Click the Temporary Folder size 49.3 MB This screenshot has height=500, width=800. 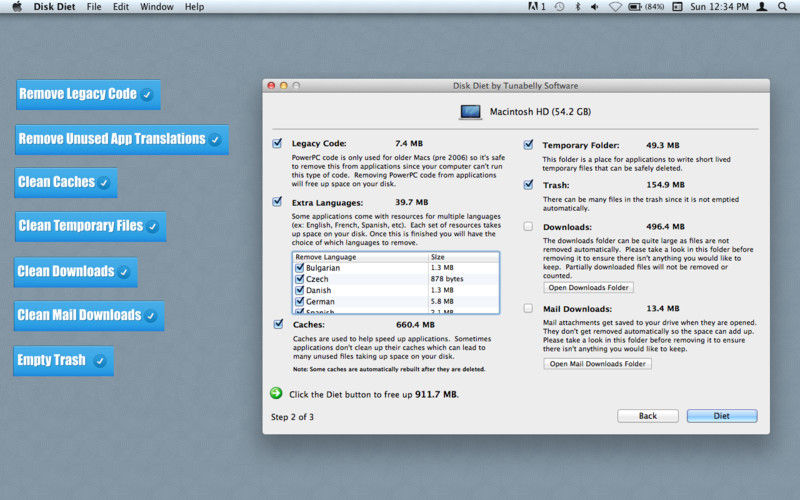coord(663,145)
